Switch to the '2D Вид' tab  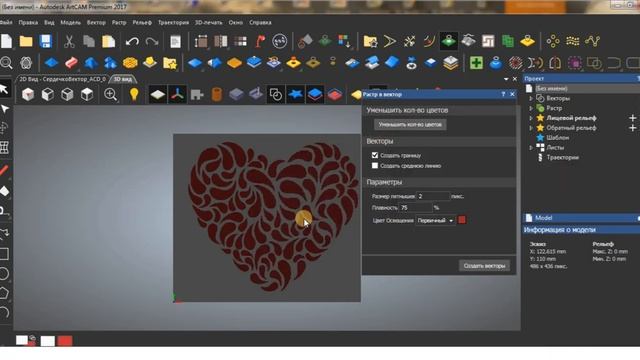pos(62,79)
